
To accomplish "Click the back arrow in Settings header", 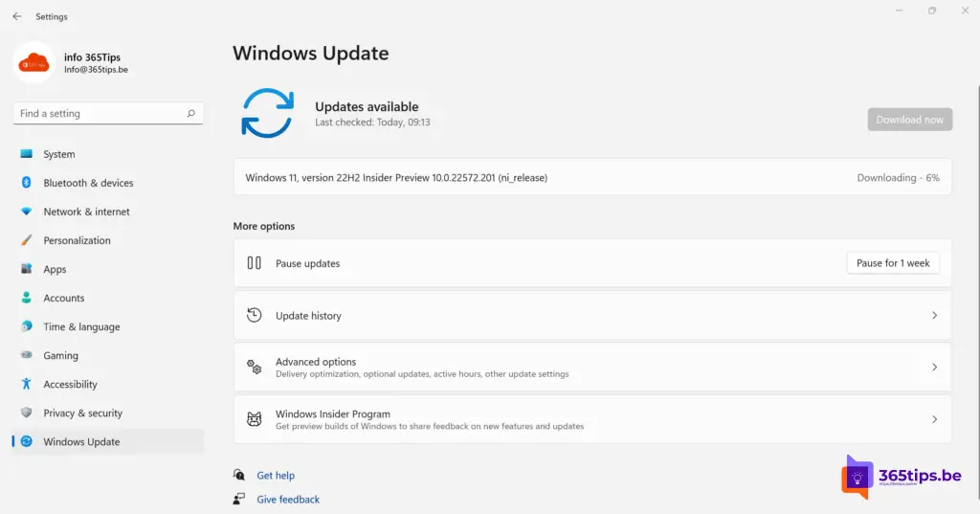I will 17,17.
